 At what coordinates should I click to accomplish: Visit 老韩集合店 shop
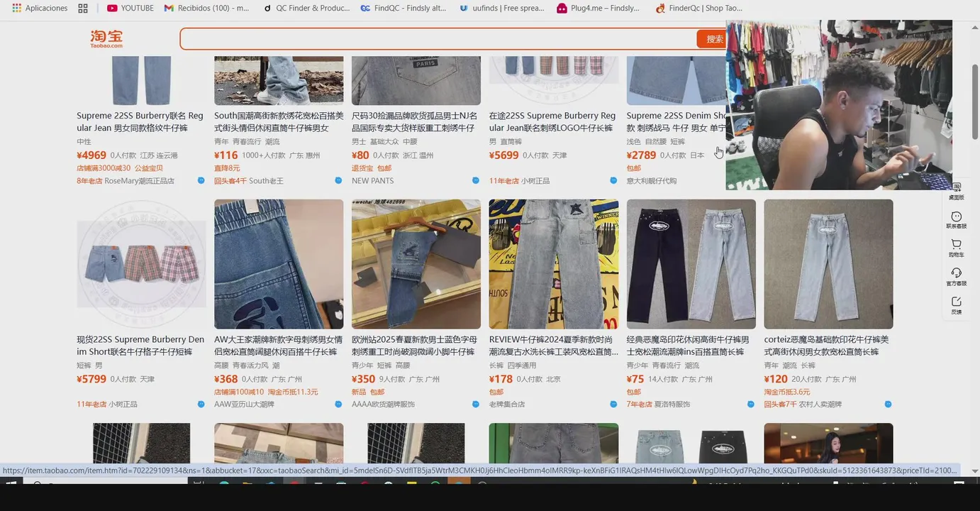pos(507,405)
